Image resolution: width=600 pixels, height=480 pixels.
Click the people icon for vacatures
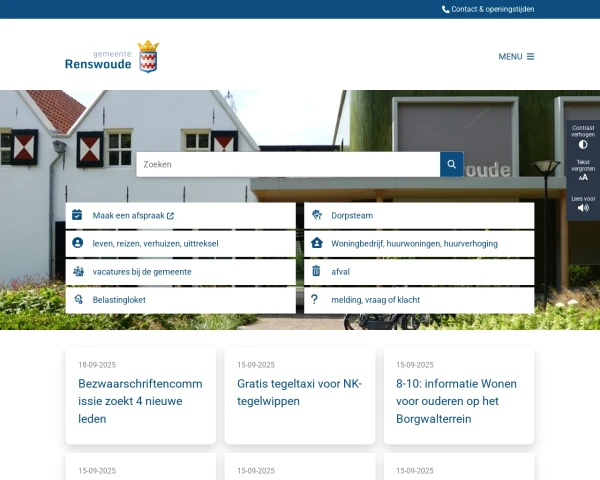(x=77, y=271)
